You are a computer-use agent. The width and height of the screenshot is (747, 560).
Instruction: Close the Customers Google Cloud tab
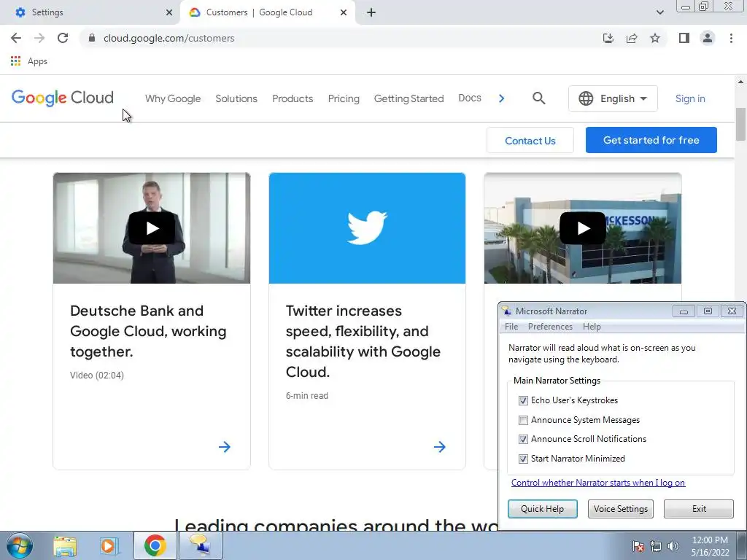click(344, 12)
